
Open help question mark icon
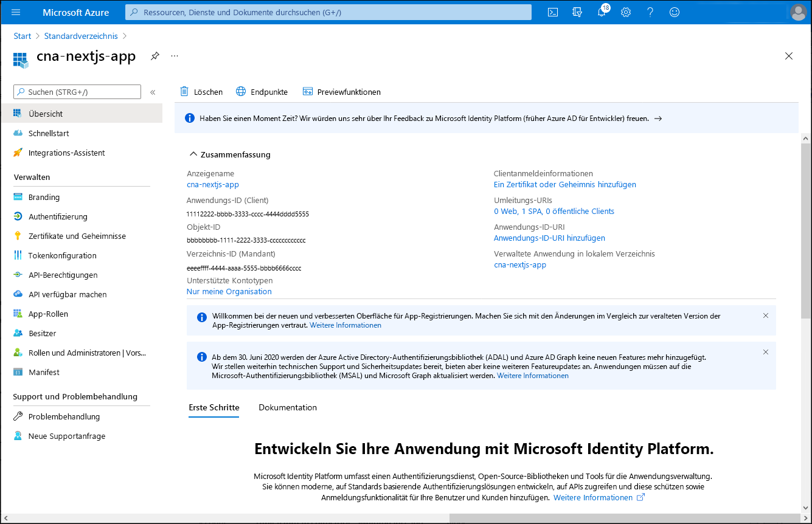(650, 12)
